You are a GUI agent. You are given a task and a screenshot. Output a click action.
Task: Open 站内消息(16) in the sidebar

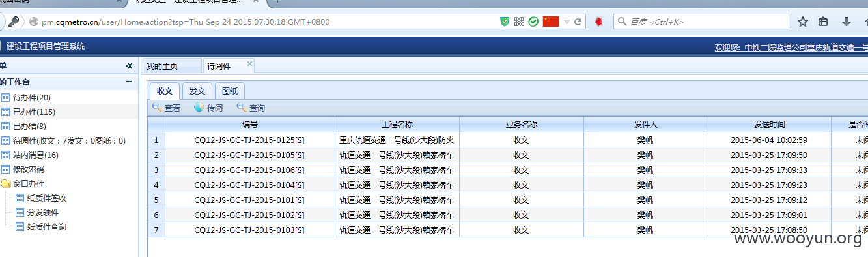[x=36, y=155]
